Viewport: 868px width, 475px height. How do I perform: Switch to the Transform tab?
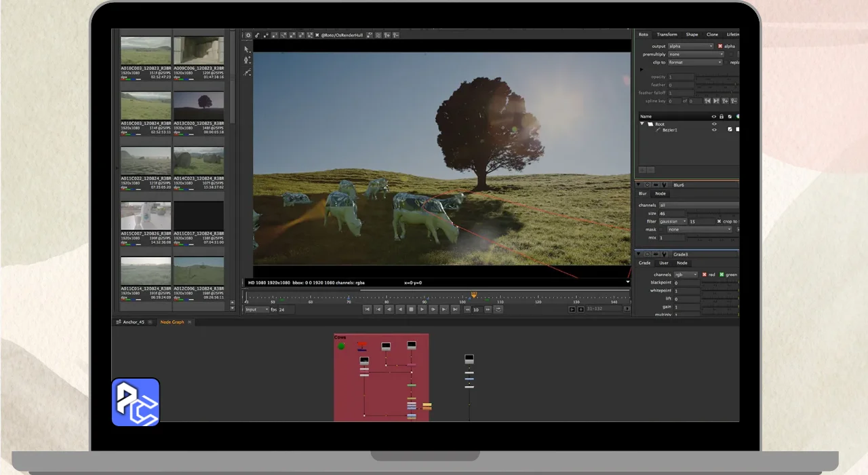tap(667, 35)
